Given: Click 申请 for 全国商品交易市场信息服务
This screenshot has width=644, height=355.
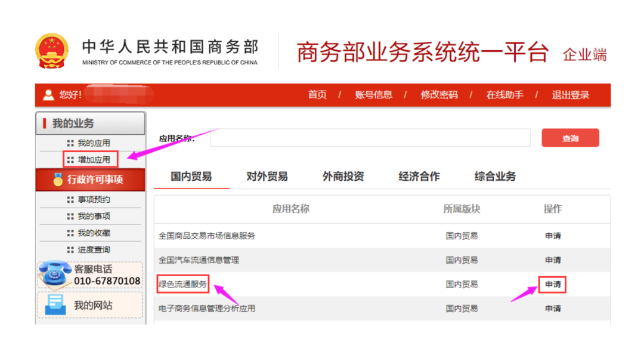Looking at the screenshot, I should coord(553,236).
